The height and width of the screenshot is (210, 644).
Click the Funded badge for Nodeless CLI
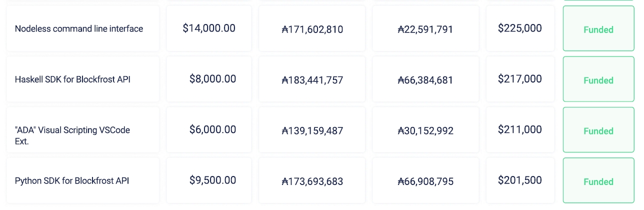click(598, 30)
